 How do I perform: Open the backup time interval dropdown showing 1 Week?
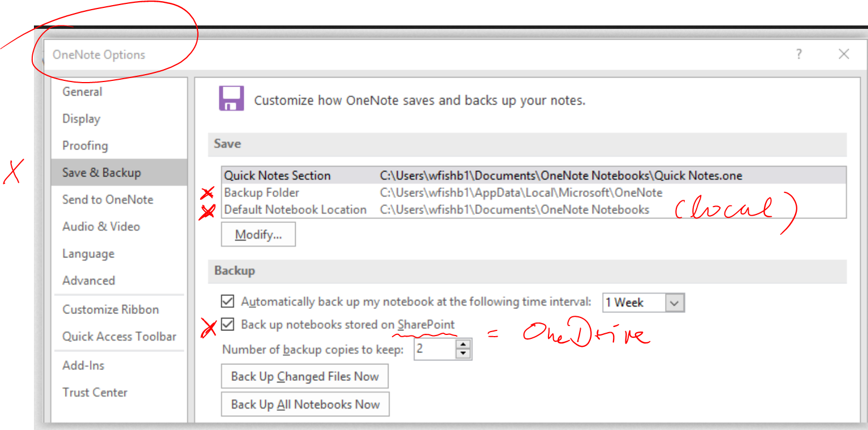673,302
